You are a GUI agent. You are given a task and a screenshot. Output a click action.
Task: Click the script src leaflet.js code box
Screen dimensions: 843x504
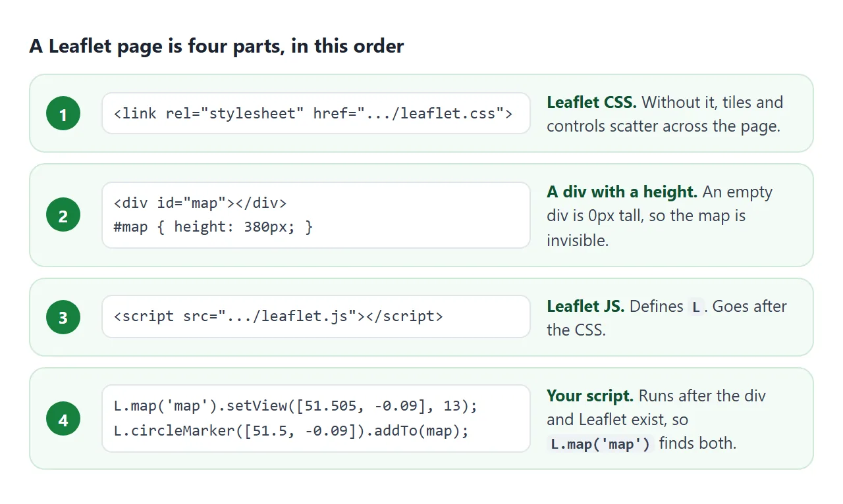pos(316,316)
